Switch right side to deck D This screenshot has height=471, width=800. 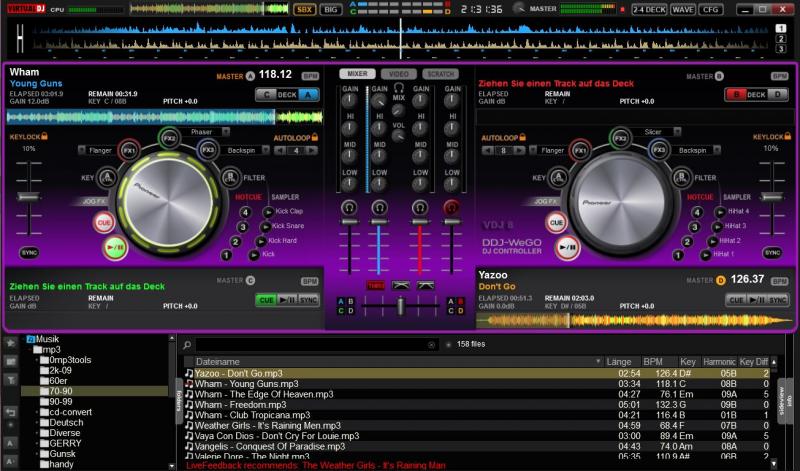pyautogui.click(x=777, y=94)
